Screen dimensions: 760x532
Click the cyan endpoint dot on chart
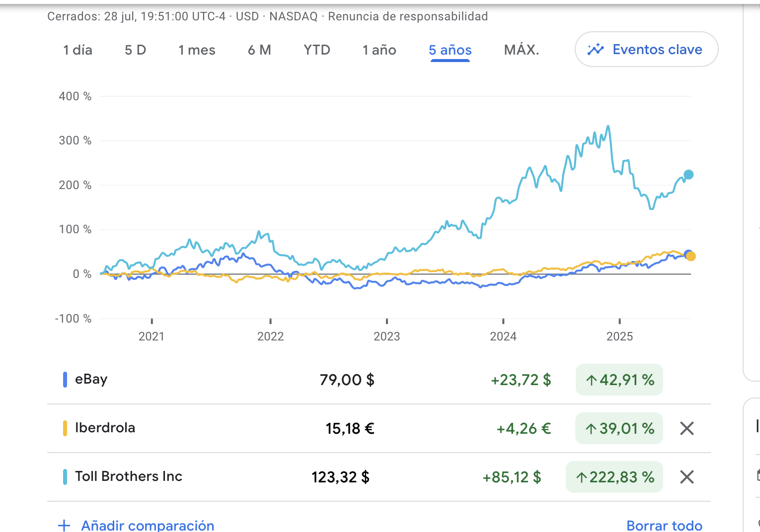688,175
